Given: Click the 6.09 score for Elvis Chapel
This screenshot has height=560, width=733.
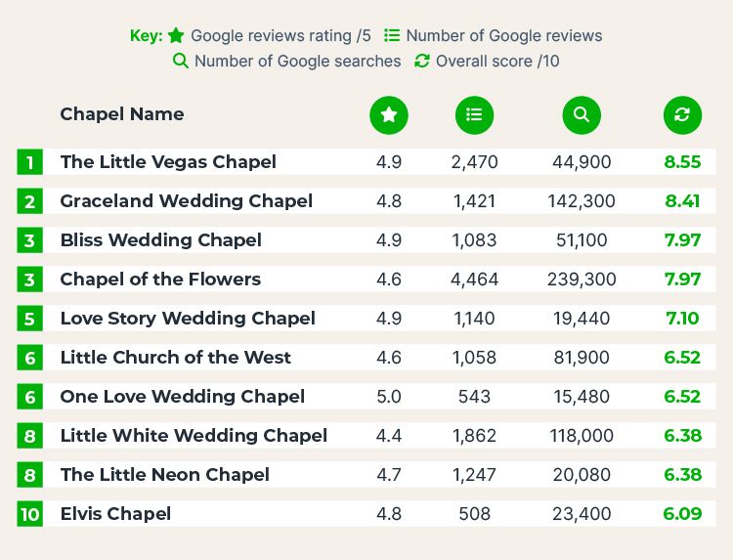Looking at the screenshot, I should (682, 514).
